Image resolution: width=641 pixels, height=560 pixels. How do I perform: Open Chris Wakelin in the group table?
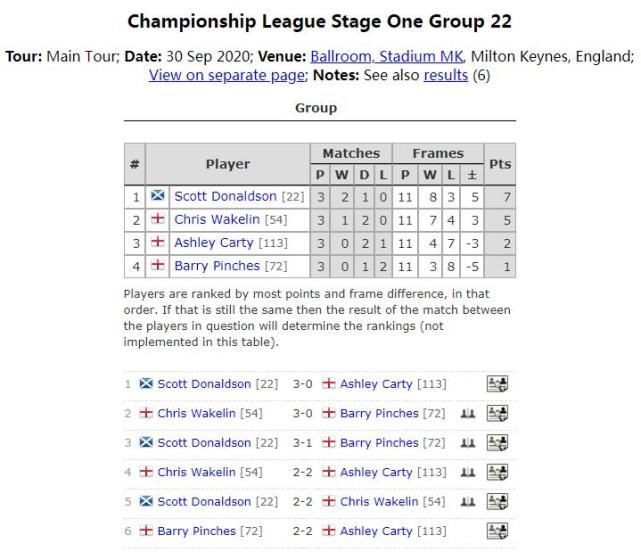[x=217, y=220]
